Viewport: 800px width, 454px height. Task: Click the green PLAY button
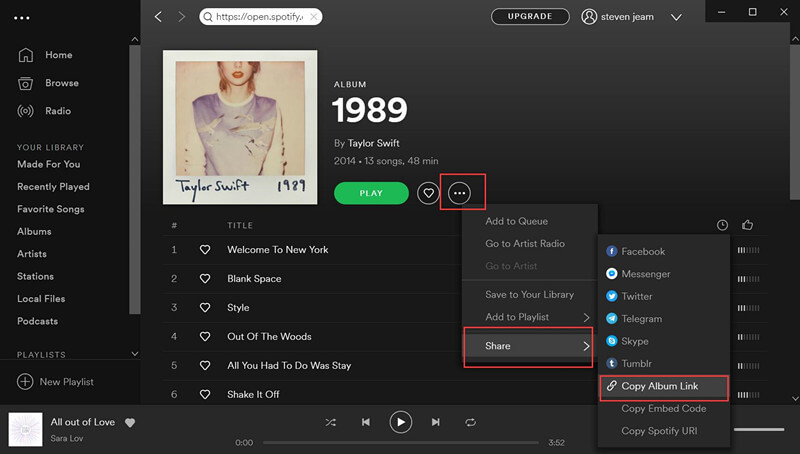(x=371, y=193)
